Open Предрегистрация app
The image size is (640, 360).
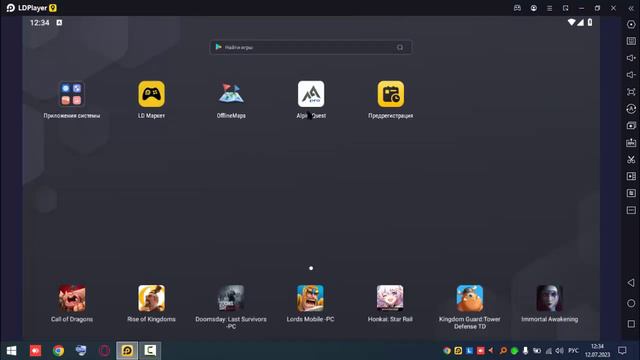(x=391, y=94)
